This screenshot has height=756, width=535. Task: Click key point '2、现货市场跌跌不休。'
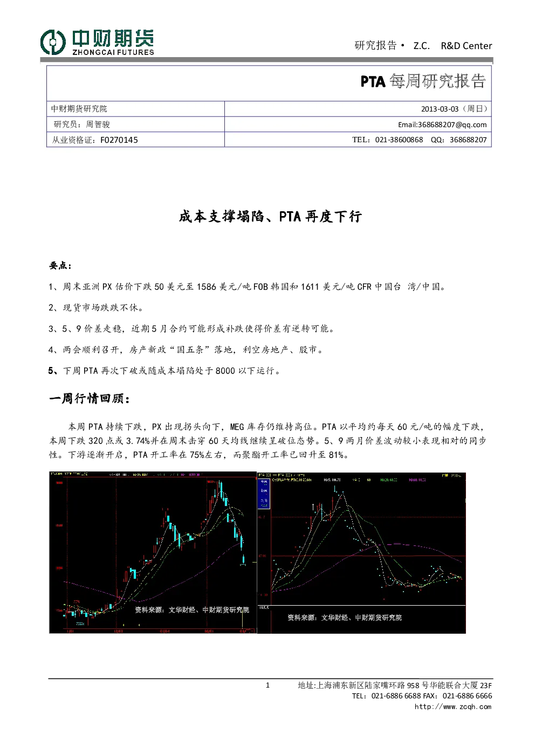coord(97,308)
